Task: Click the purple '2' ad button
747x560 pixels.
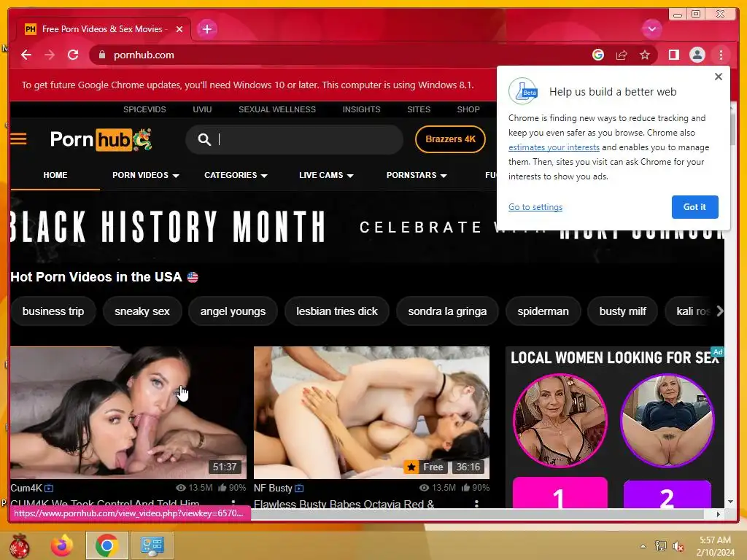Action: click(x=667, y=494)
